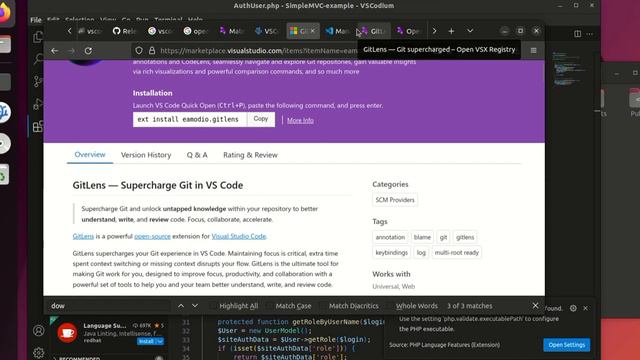Follow the GitLens hyperlink
The image size is (640, 360).
[83, 236]
